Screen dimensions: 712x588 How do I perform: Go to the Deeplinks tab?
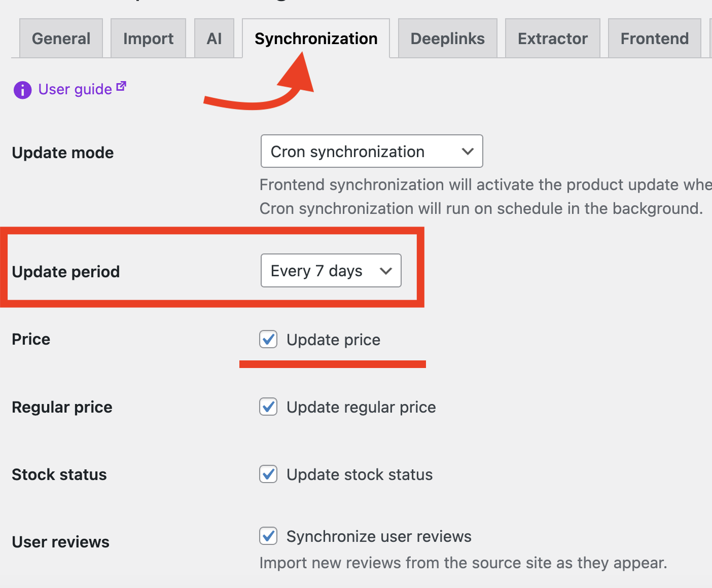447,39
